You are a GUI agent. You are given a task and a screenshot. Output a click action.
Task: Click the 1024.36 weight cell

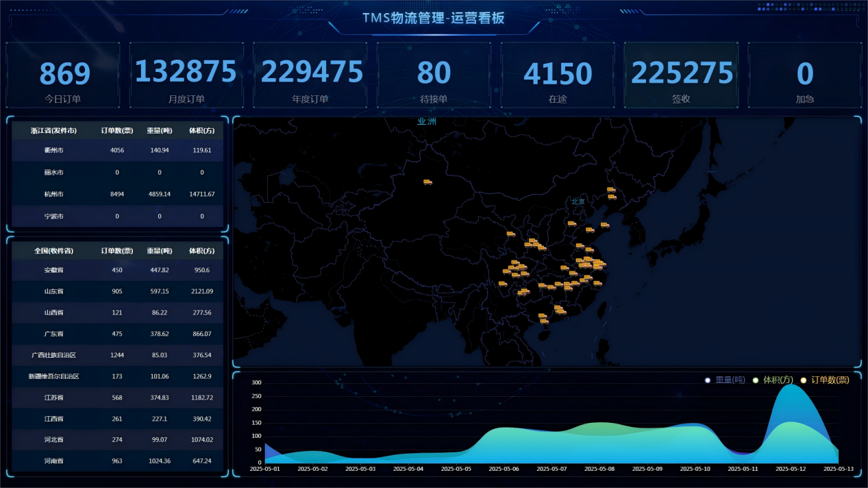click(x=160, y=461)
